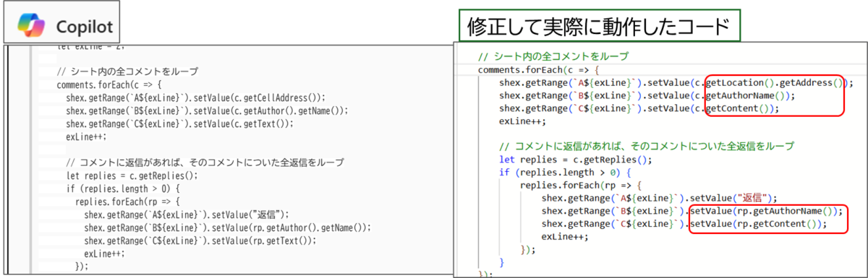Click the line containing rp.getText()

(200, 240)
